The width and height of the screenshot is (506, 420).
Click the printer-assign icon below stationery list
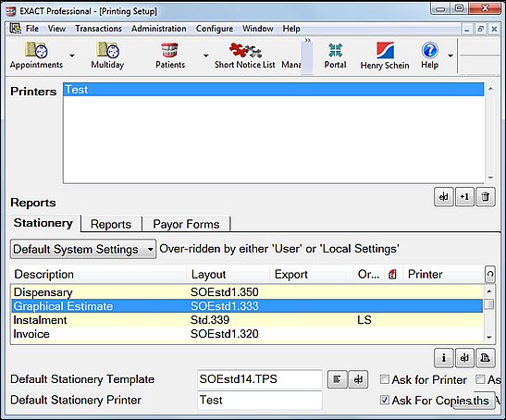485,358
